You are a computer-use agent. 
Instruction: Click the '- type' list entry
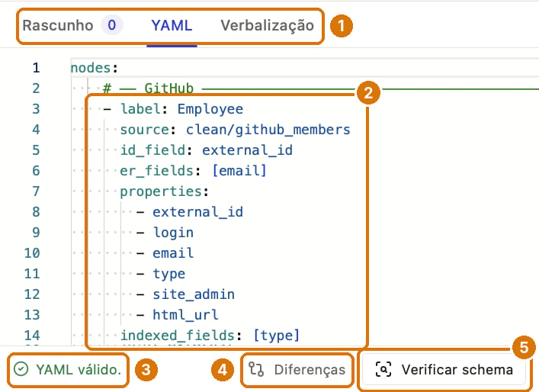coord(161,274)
